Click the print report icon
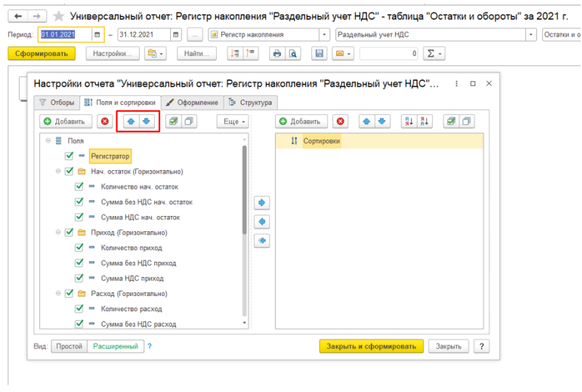The image size is (582, 392). (277, 54)
